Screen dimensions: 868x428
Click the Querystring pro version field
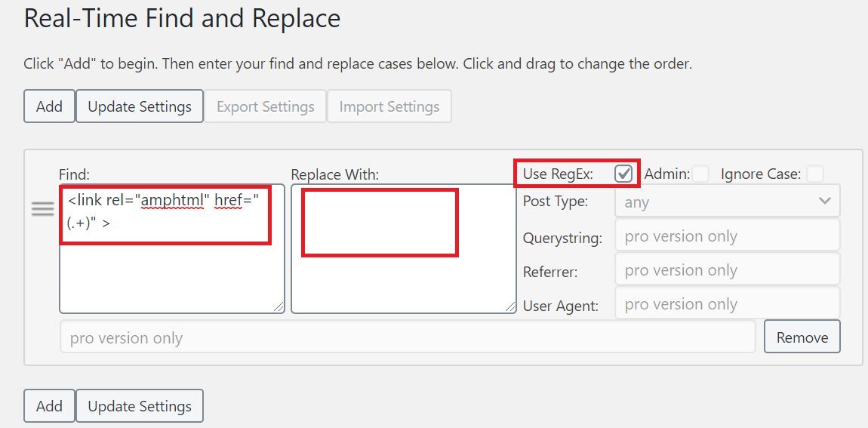pyautogui.click(x=728, y=236)
